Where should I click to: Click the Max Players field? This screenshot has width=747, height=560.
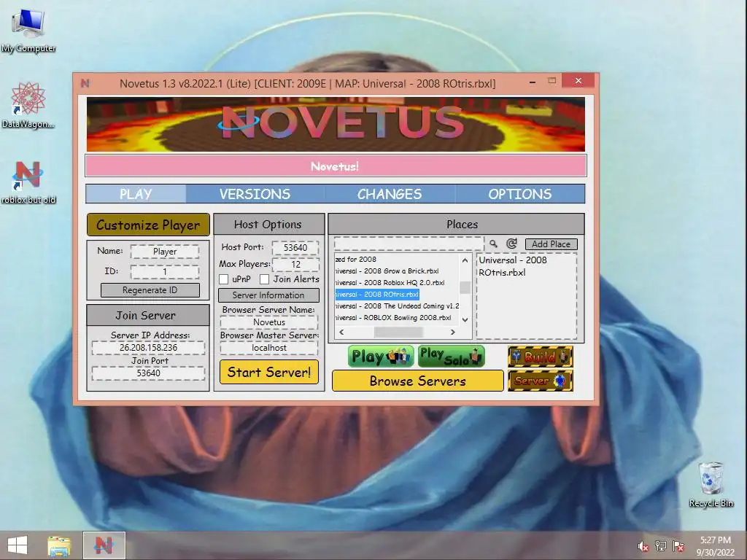point(295,264)
